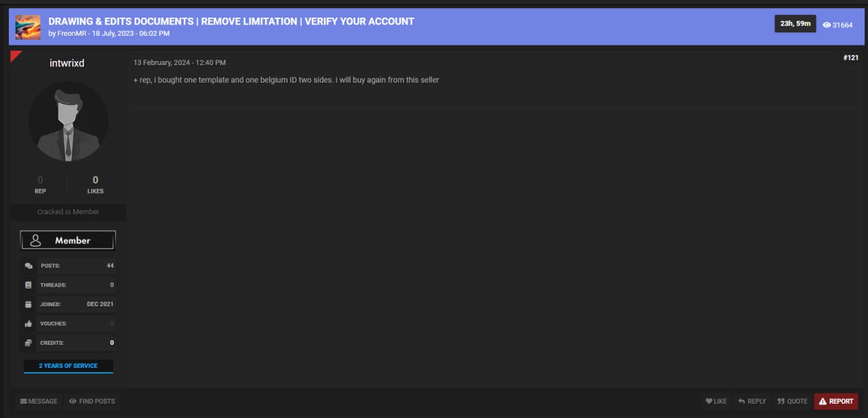The image size is (868, 418).
Task: Click the Posts speech bubble icon
Action: pos(28,266)
